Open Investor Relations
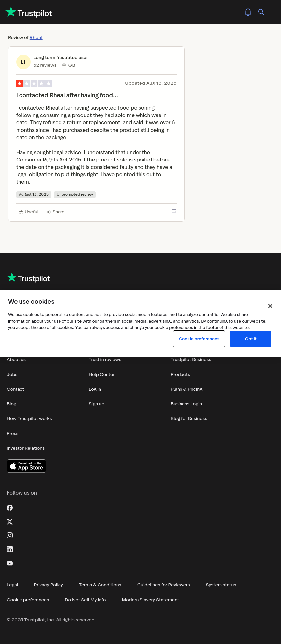 coord(26,448)
